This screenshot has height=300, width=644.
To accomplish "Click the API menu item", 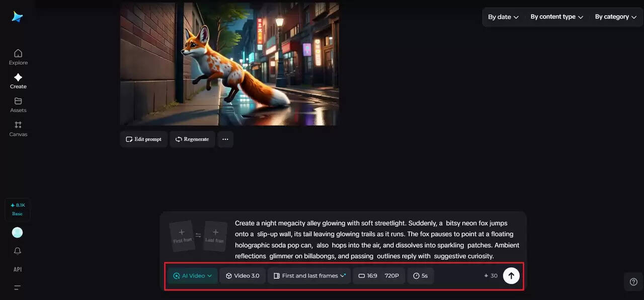I will [18, 269].
